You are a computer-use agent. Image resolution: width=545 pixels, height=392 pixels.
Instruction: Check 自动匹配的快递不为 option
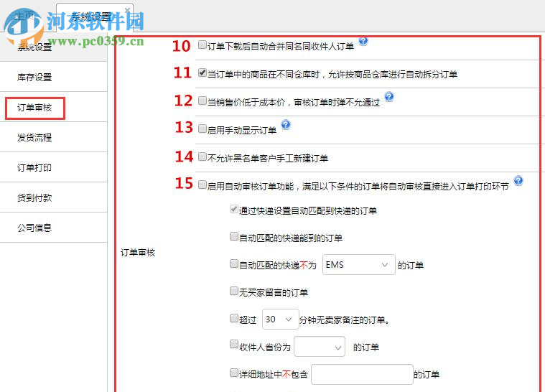tap(234, 263)
